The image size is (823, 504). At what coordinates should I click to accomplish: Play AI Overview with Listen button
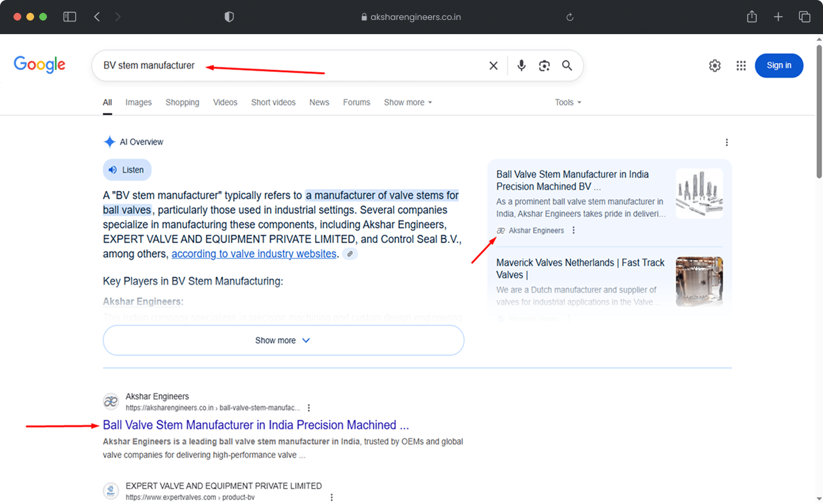pyautogui.click(x=127, y=170)
